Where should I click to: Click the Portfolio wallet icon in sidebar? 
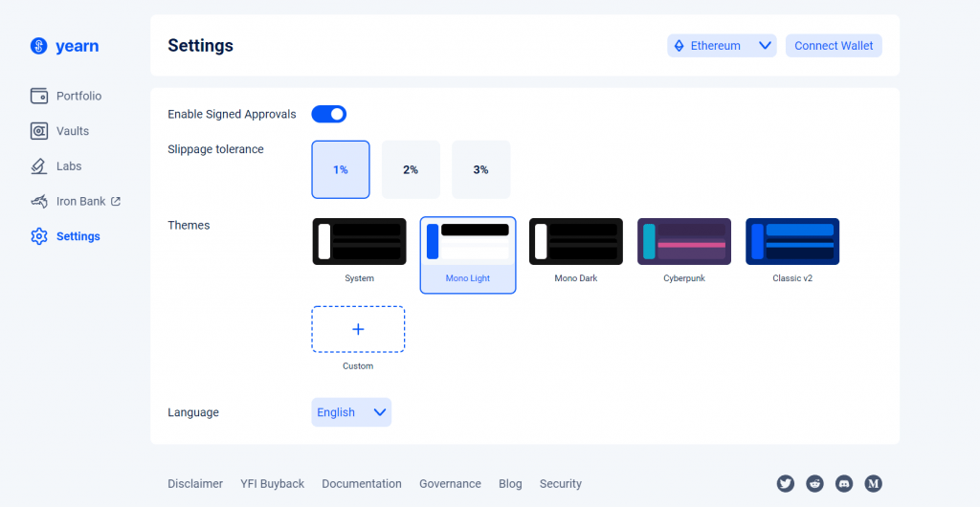(x=39, y=96)
